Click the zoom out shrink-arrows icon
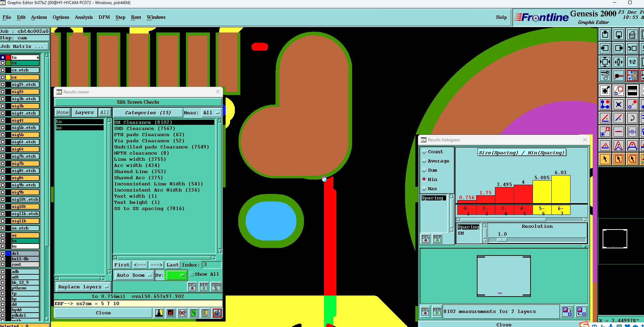Image resolution: width=644 pixels, height=327 pixels. (x=619, y=62)
